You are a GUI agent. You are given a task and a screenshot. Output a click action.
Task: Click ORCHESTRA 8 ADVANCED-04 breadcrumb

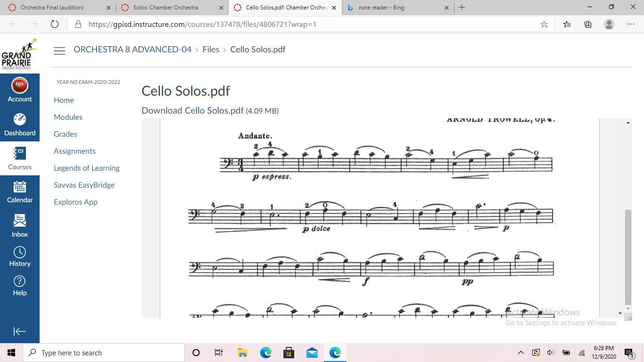point(132,49)
